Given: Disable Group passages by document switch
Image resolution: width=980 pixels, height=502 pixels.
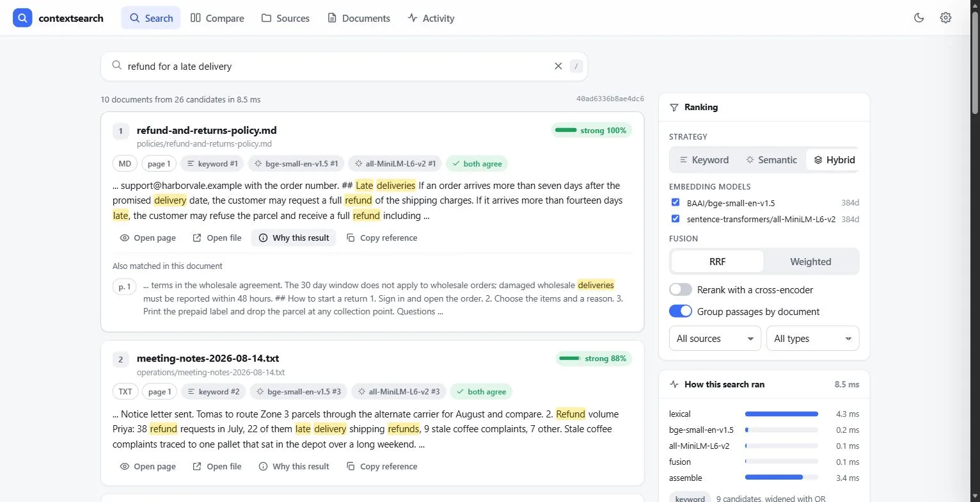Looking at the screenshot, I should pyautogui.click(x=681, y=312).
